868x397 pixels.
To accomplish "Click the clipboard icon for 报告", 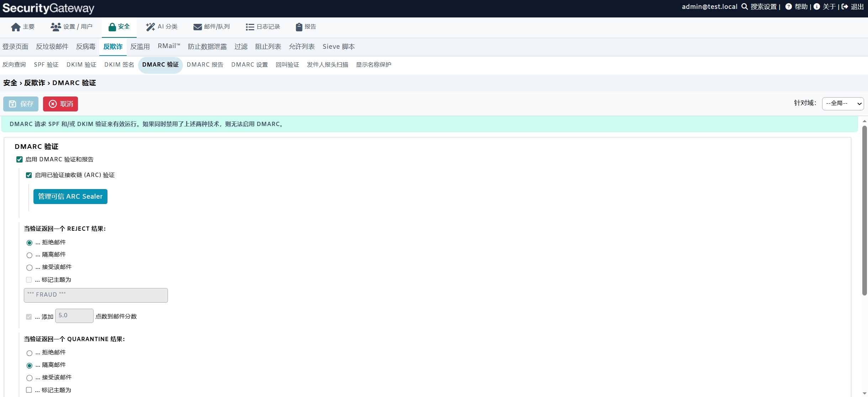I will pyautogui.click(x=299, y=27).
